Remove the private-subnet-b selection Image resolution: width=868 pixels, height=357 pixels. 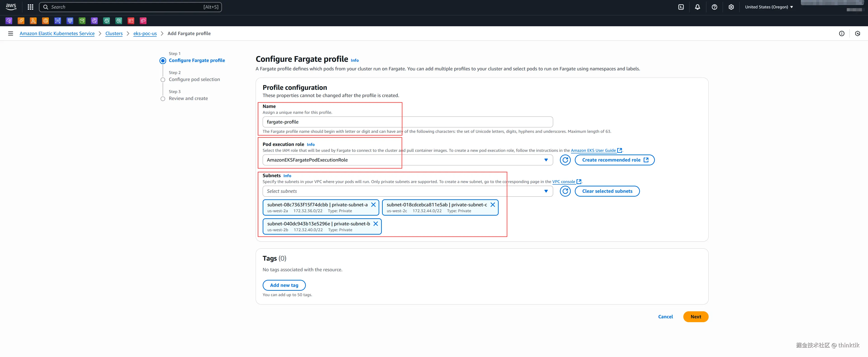(375, 224)
